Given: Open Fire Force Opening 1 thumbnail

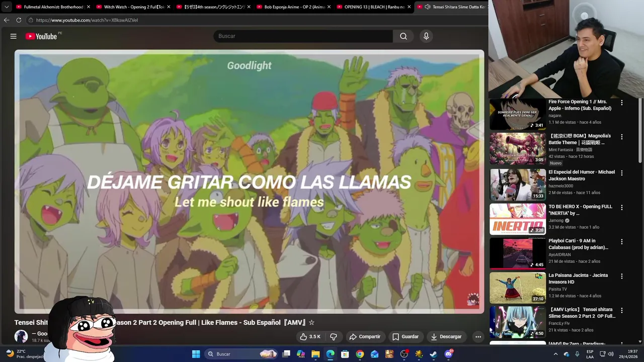Looking at the screenshot, I should tap(518, 114).
